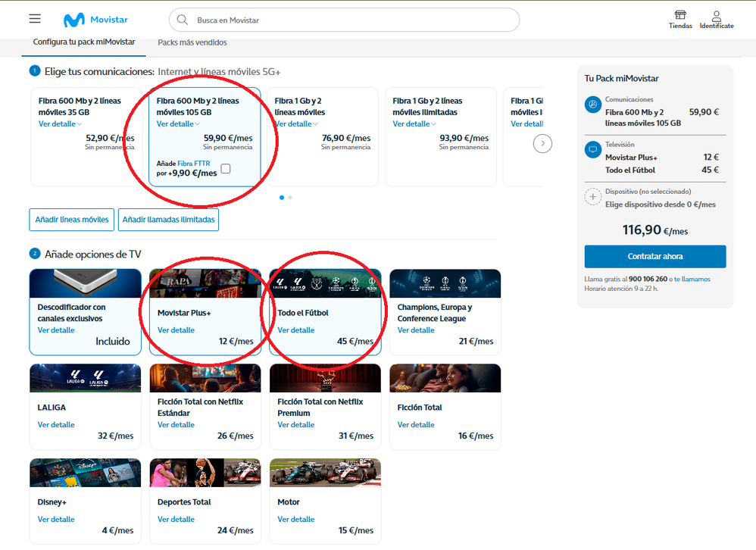Expand Ver detalle for Fibra 1 Gb líneas ilimitadas
756x550 pixels.
click(414, 124)
